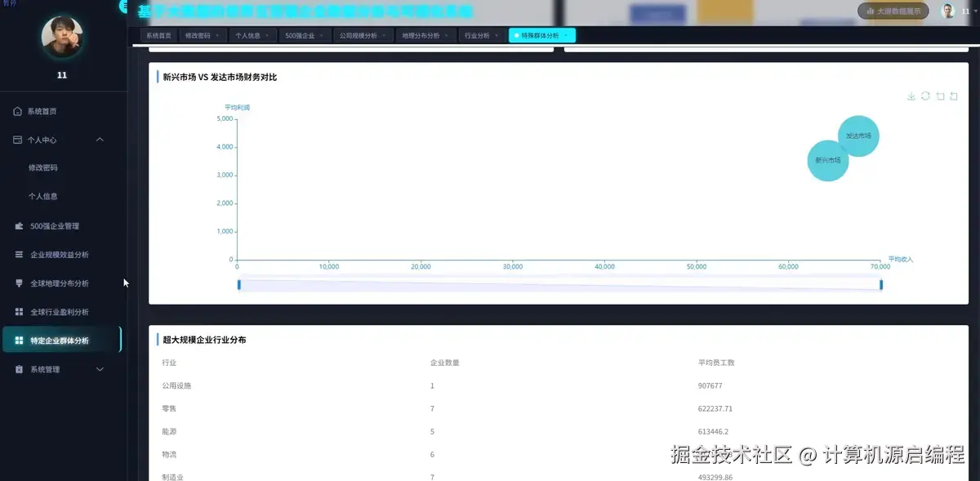Click the chart zoom-area icon
Viewport: 980px width, 481px height.
click(940, 96)
